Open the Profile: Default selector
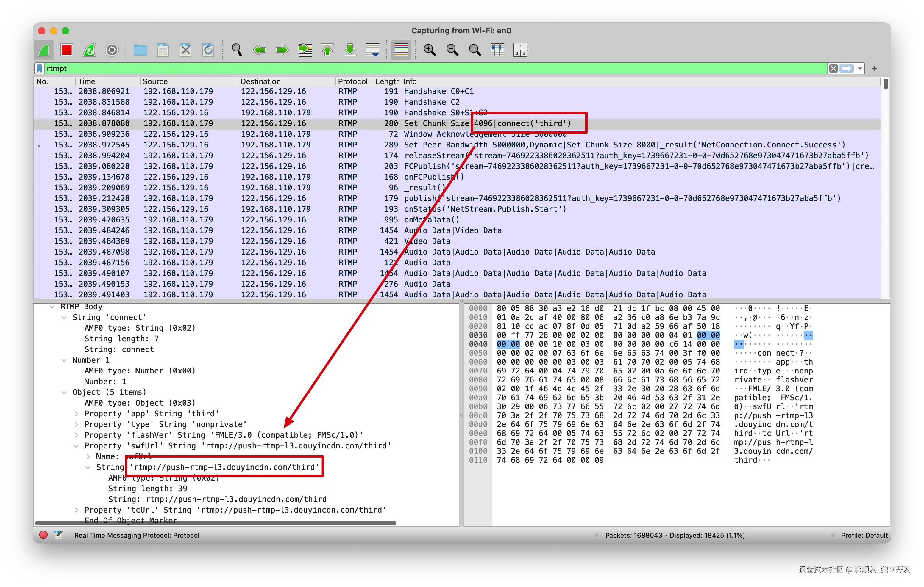 (x=864, y=535)
